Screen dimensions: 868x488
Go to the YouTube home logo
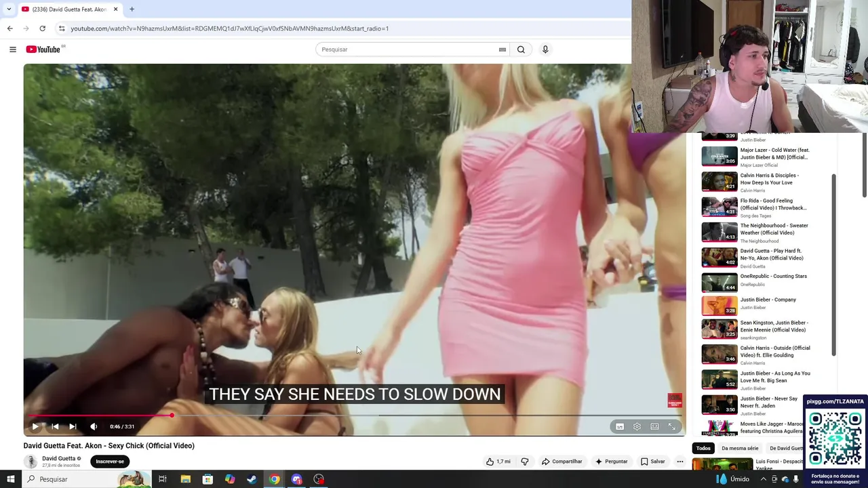(x=43, y=49)
